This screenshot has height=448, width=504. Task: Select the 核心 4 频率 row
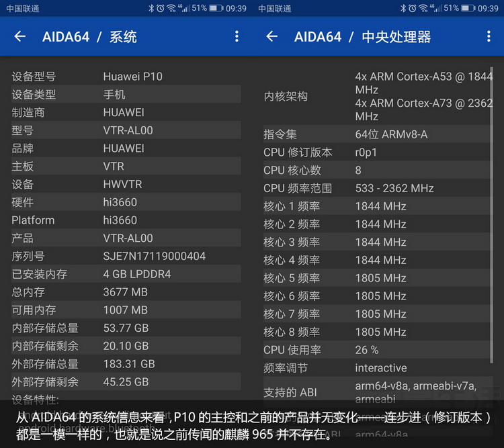378,260
